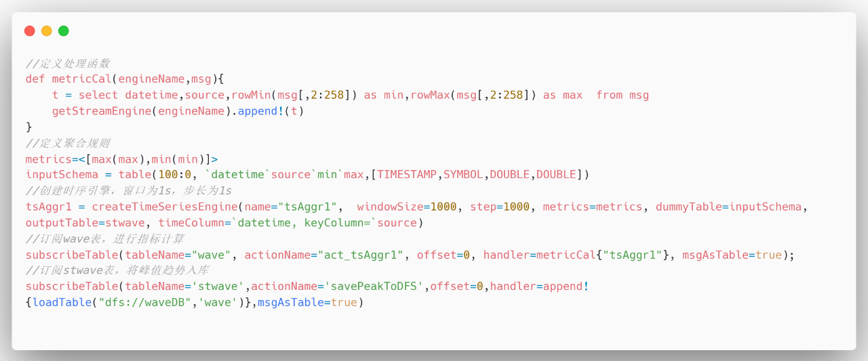
Task: Click the comment '//订阅stwave表，将峰值趋势入库'
Action: tap(118, 271)
